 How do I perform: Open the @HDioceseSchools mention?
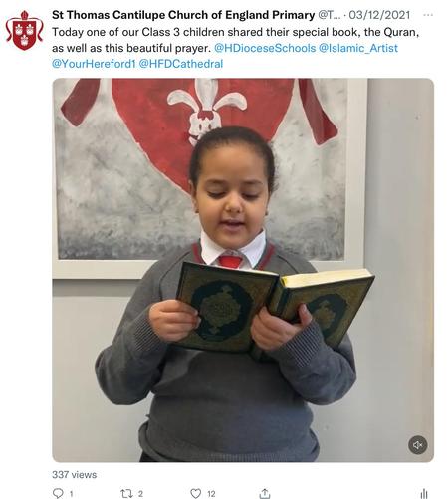(x=265, y=48)
